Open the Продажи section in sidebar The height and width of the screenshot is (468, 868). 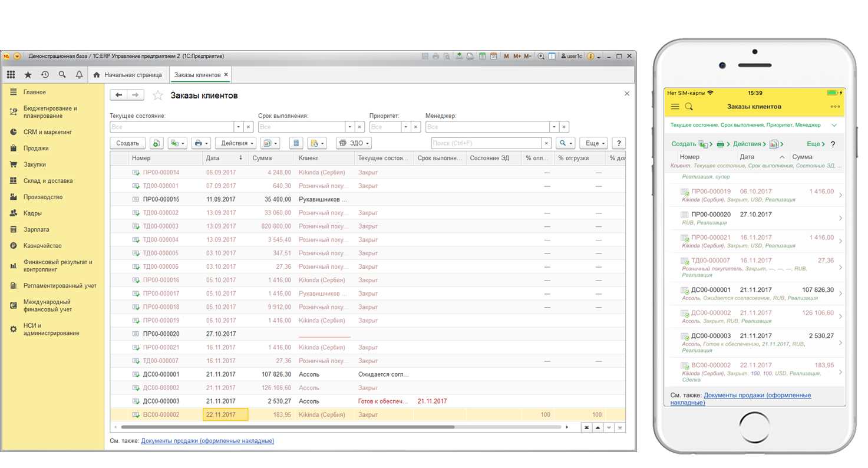pyautogui.click(x=36, y=149)
